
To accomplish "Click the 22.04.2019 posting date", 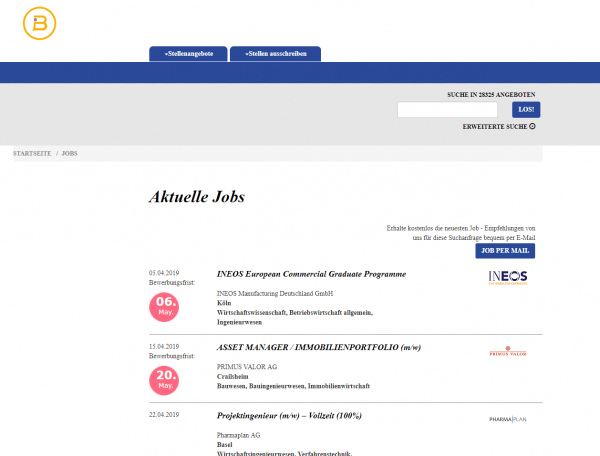I will point(164,415).
